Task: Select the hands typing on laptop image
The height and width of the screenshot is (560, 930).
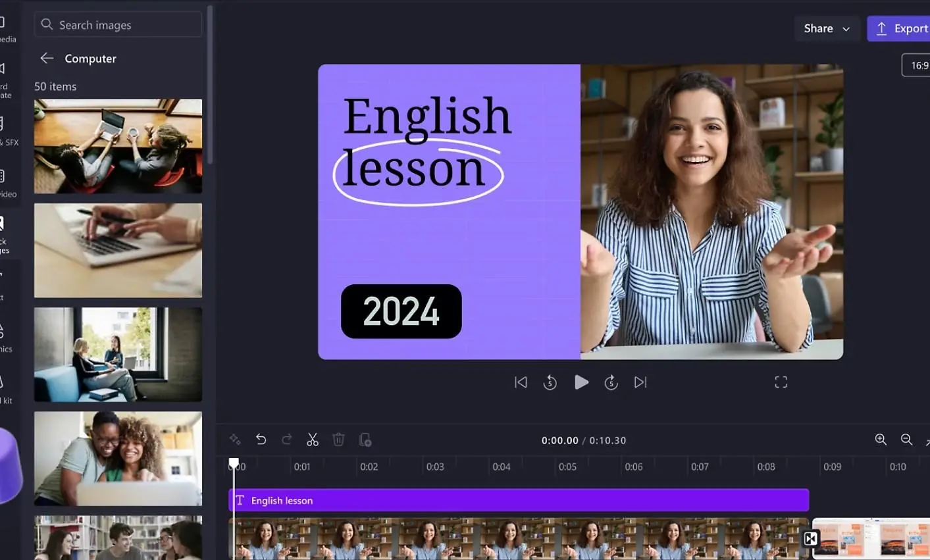Action: [118, 250]
